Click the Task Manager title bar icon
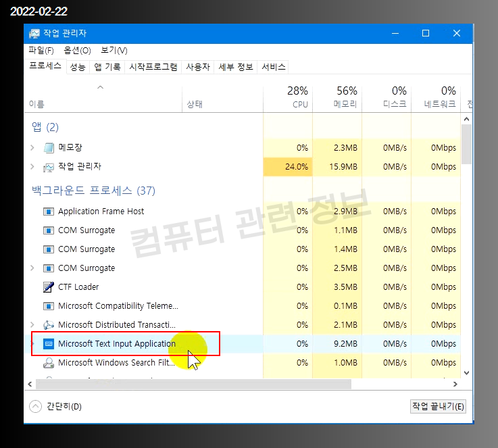This screenshot has height=448, width=498. coord(34,33)
